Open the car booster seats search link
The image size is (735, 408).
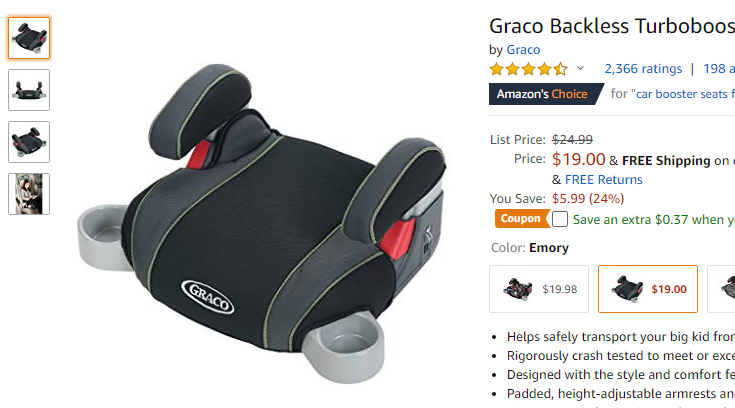[x=685, y=94]
